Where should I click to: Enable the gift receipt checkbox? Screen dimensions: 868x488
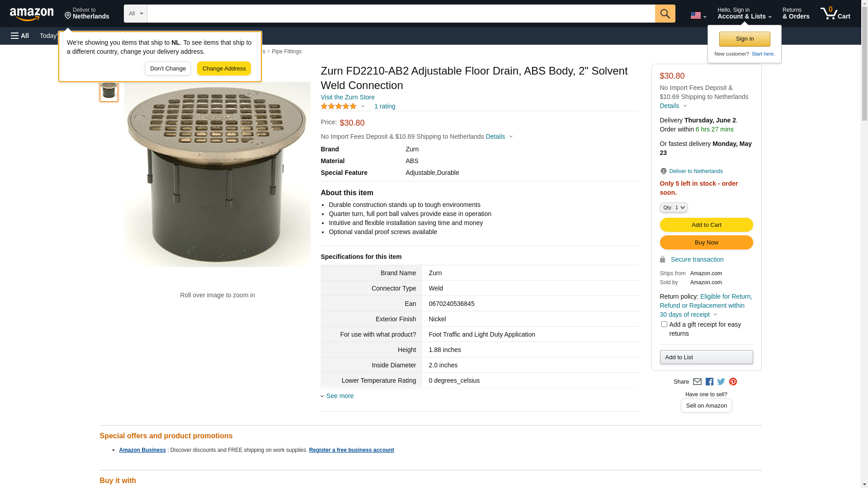[664, 324]
